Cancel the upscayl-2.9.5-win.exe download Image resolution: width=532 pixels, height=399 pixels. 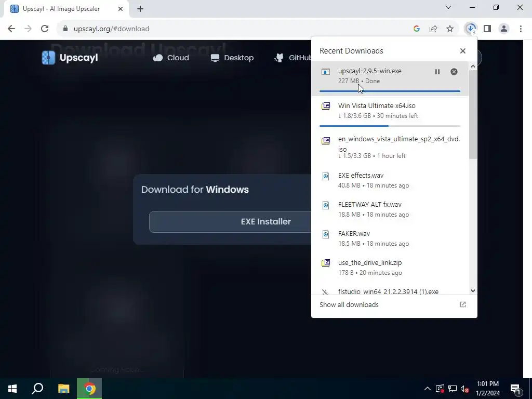tap(454, 72)
